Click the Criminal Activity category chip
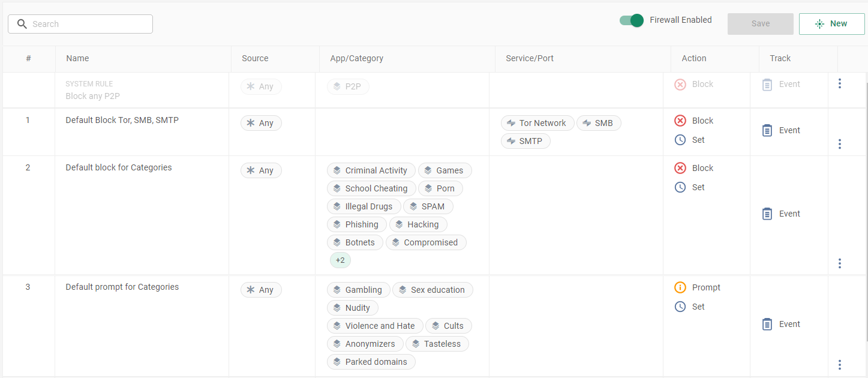This screenshot has height=378, width=868. (x=371, y=170)
